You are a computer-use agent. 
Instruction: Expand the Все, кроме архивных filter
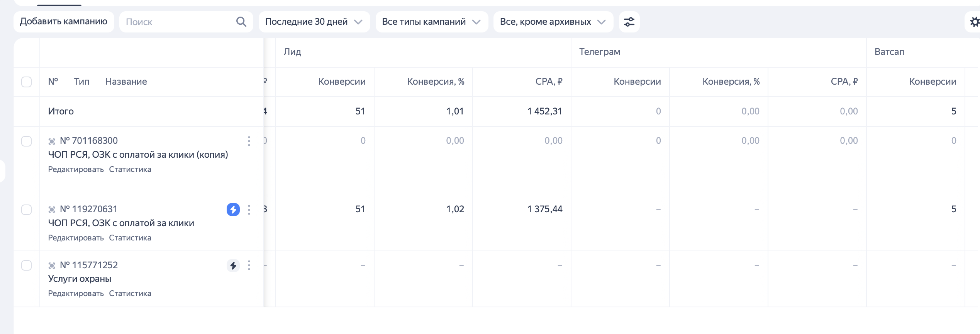[553, 22]
